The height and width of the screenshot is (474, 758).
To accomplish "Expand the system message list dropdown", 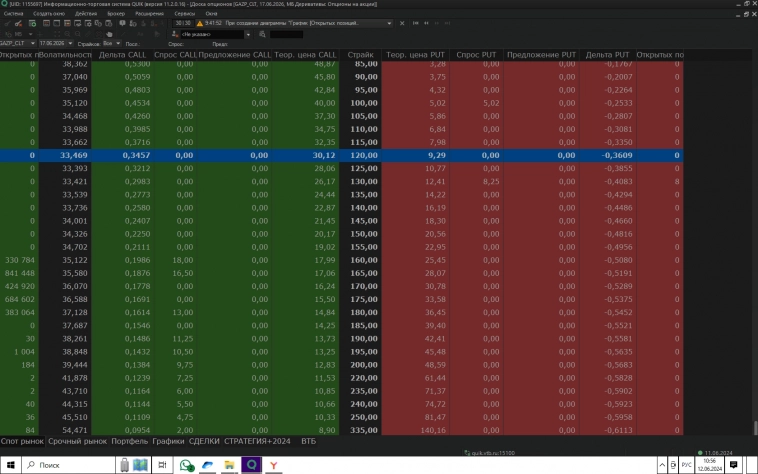I will tap(389, 22).
